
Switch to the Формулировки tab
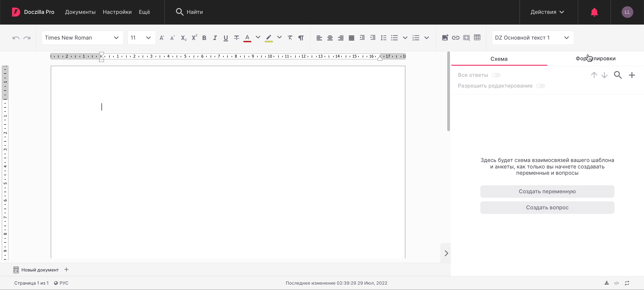click(595, 59)
